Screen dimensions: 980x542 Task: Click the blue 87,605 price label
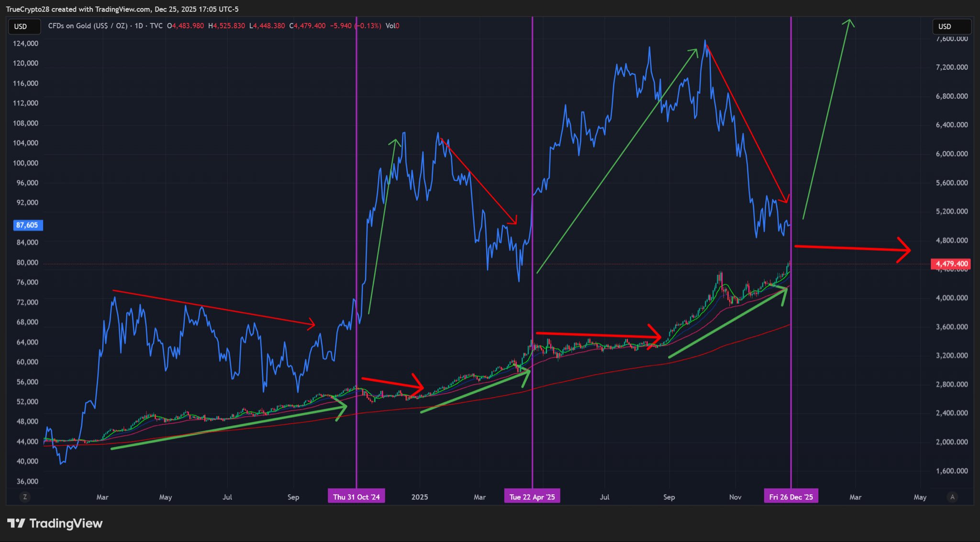pos(27,225)
